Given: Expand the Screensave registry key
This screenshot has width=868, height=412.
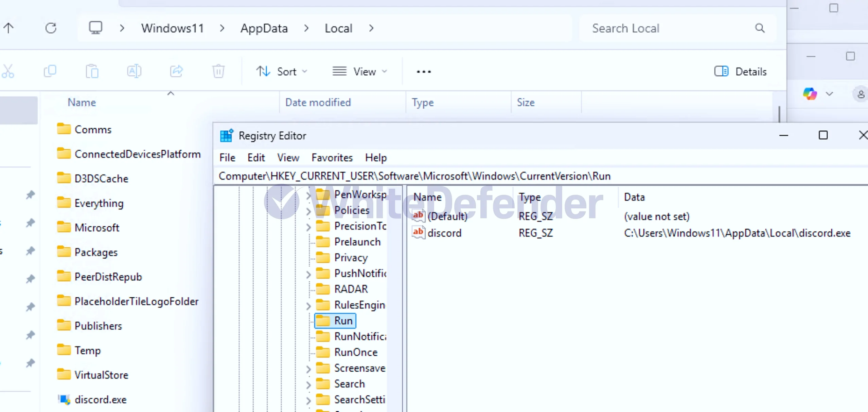Looking at the screenshot, I should click(x=308, y=369).
